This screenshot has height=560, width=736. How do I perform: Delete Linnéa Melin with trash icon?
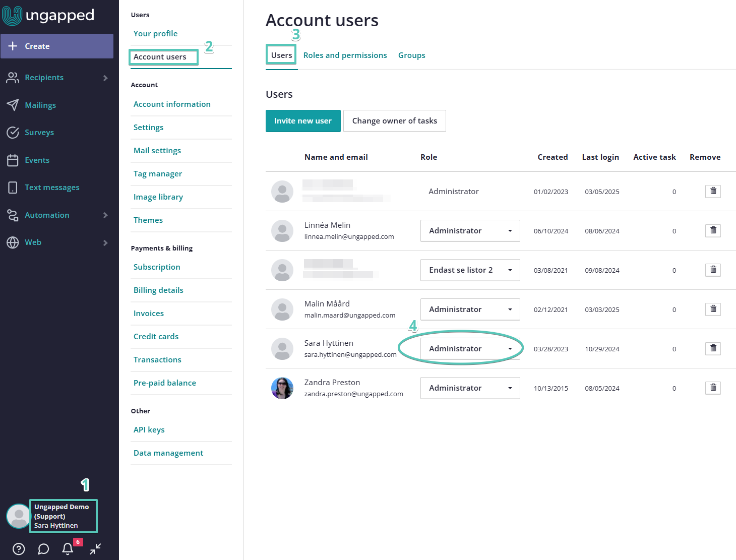click(713, 230)
